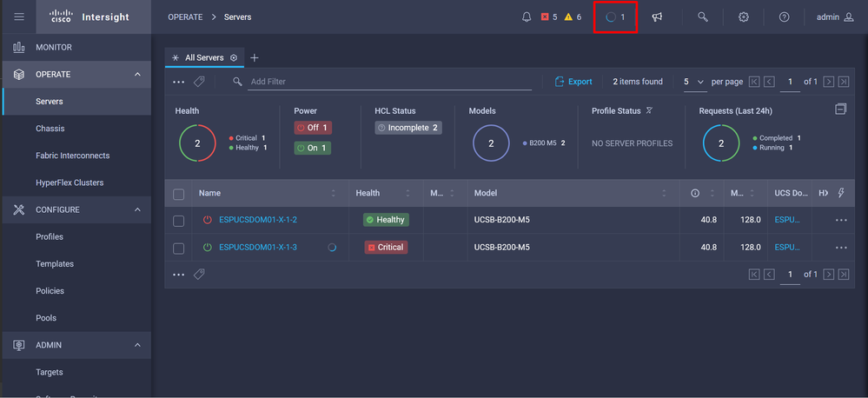The image size is (868, 398).
Task: Go to the first page bottom pagination
Action: pyautogui.click(x=754, y=274)
